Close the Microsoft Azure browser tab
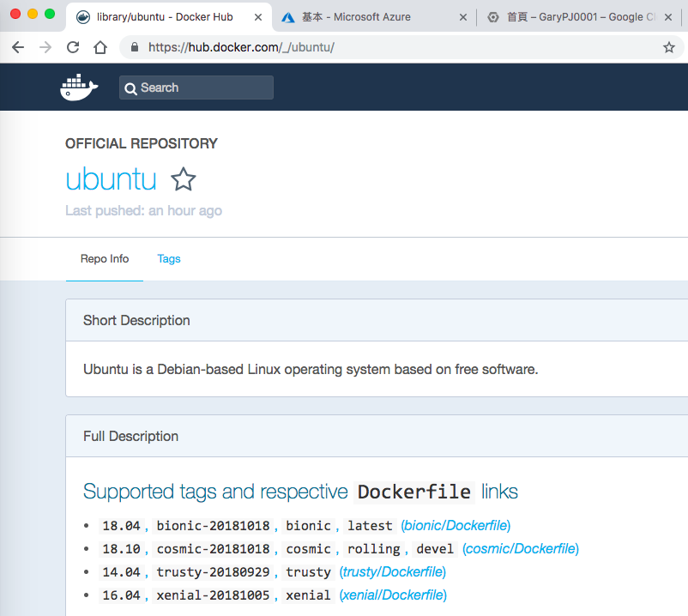Image resolution: width=688 pixels, height=616 pixels. [463, 17]
